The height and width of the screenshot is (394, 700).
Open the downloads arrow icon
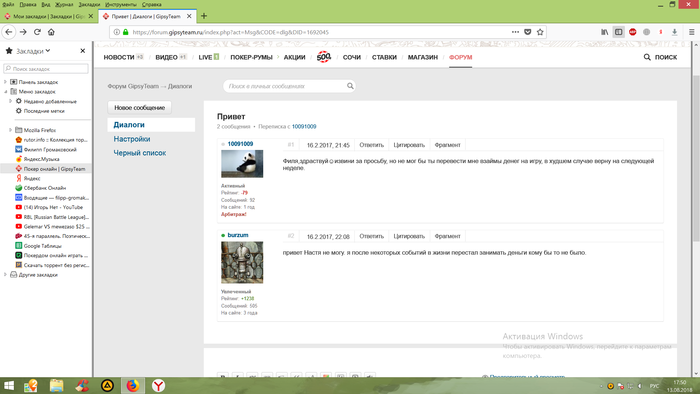coord(675,32)
